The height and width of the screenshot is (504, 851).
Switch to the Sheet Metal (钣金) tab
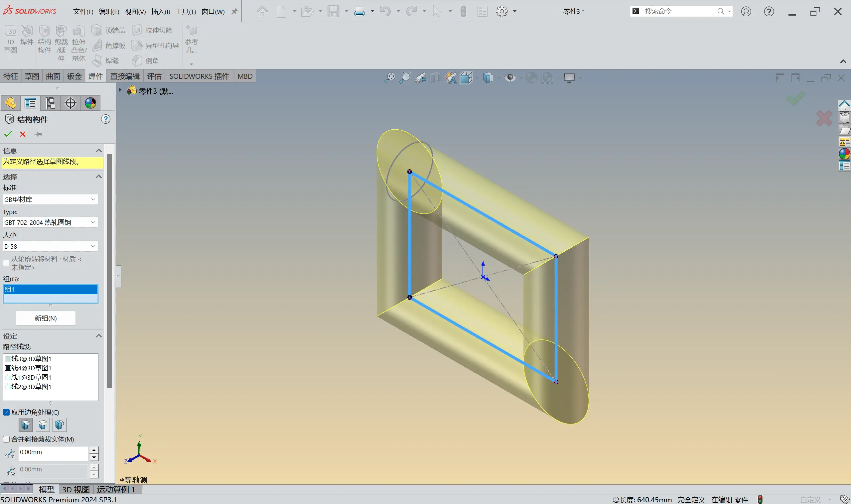(x=74, y=76)
